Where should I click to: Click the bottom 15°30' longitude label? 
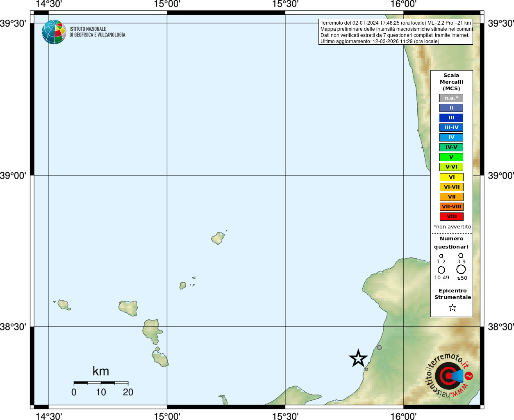(285, 416)
